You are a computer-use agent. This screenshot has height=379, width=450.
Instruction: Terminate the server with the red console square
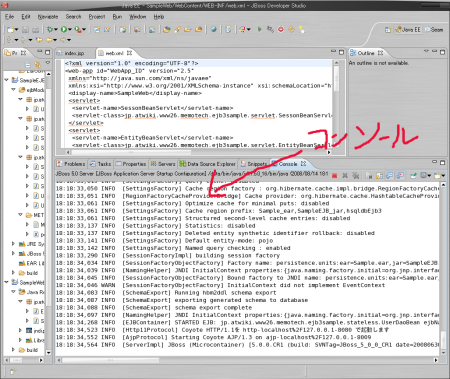tap(335, 175)
